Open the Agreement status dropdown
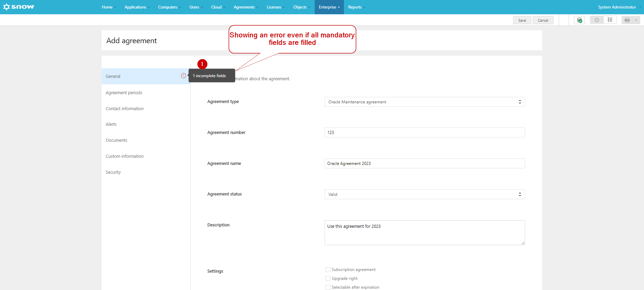The height and width of the screenshot is (290, 644). pos(424,194)
